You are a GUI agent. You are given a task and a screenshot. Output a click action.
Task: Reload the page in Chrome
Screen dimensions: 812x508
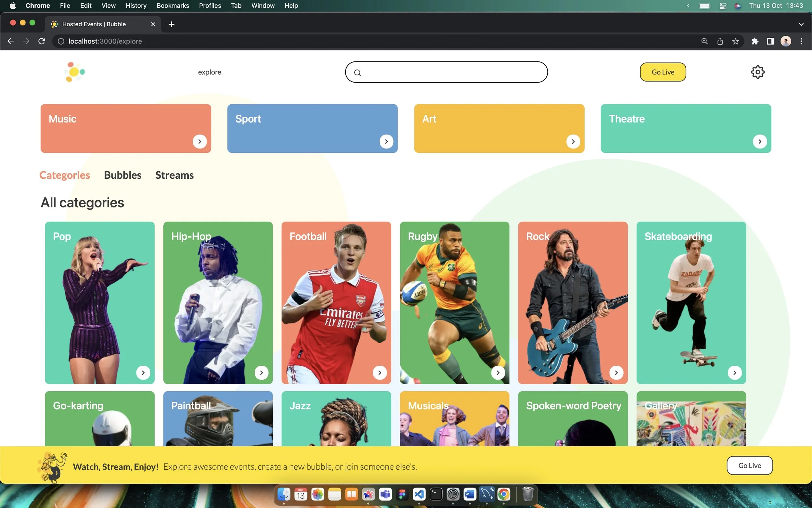(42, 41)
